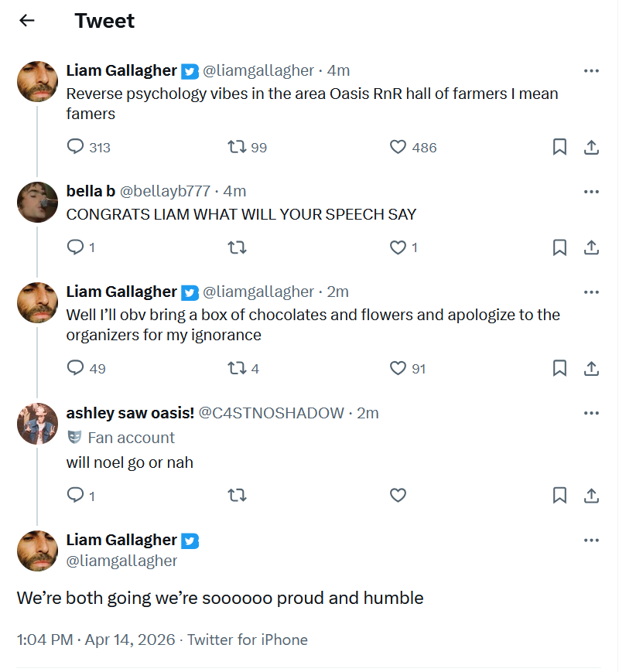
Task: Share the 'box of chocolates and flowers' tweet
Action: tap(591, 368)
